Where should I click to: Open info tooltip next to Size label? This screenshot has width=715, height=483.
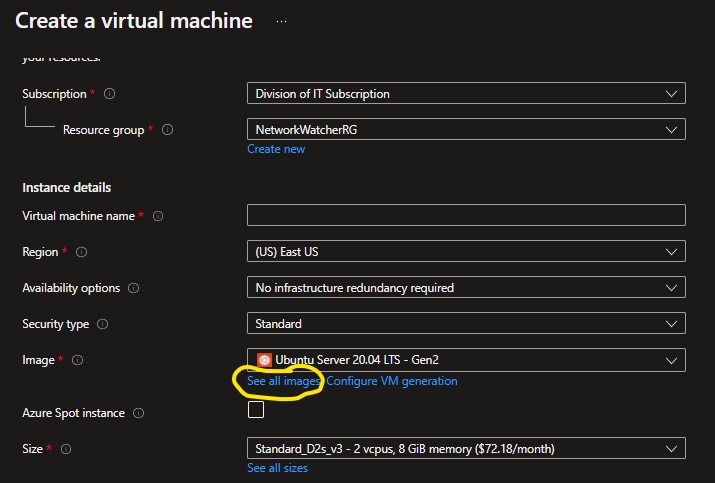[66, 449]
